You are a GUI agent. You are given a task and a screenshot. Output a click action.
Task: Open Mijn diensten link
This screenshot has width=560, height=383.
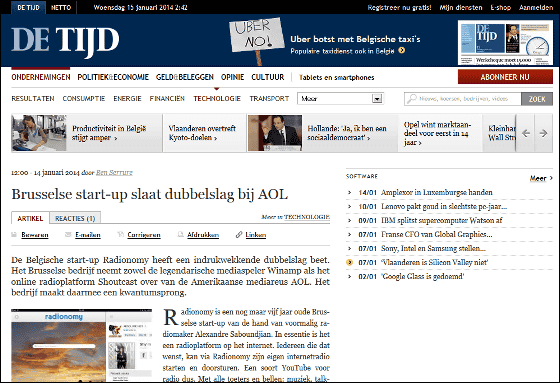(x=461, y=8)
